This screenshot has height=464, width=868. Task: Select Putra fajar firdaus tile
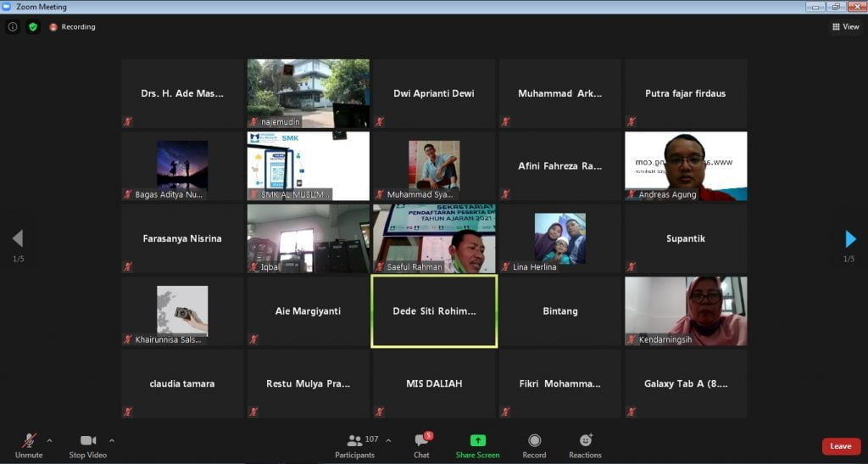pyautogui.click(x=686, y=93)
